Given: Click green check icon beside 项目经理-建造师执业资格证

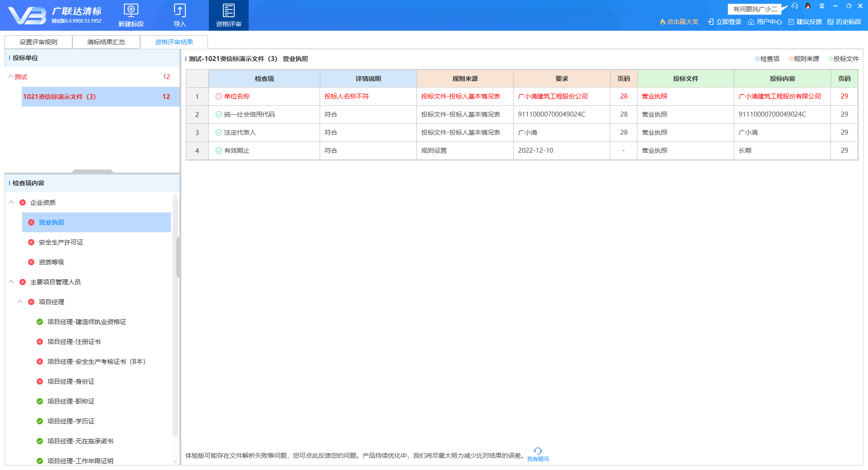Looking at the screenshot, I should click(x=40, y=322).
